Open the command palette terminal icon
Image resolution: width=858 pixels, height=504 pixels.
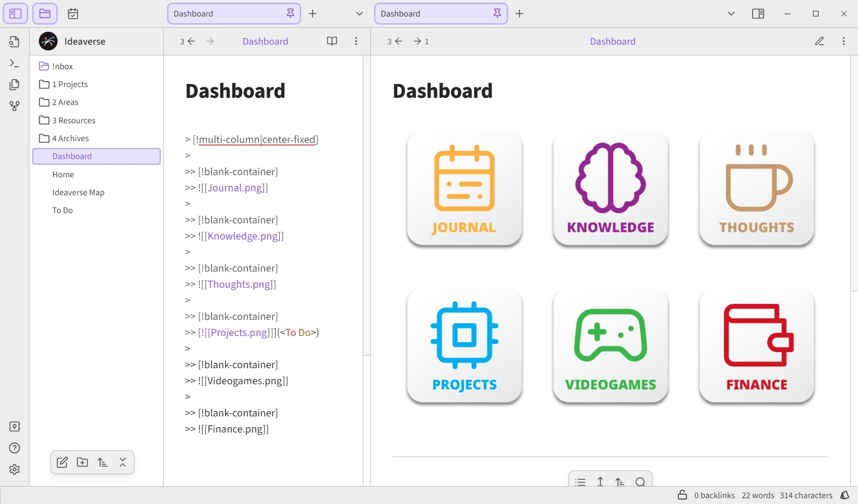click(x=14, y=63)
